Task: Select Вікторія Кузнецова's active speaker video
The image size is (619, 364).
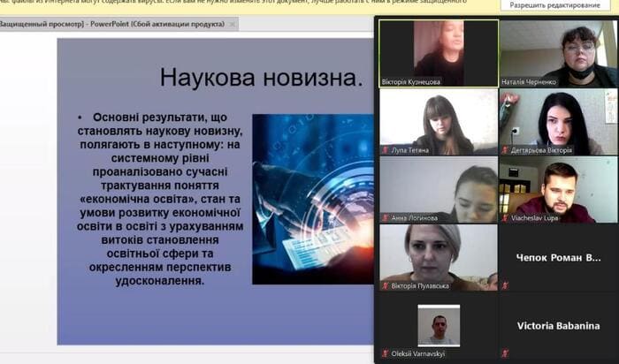Action: click(439, 54)
